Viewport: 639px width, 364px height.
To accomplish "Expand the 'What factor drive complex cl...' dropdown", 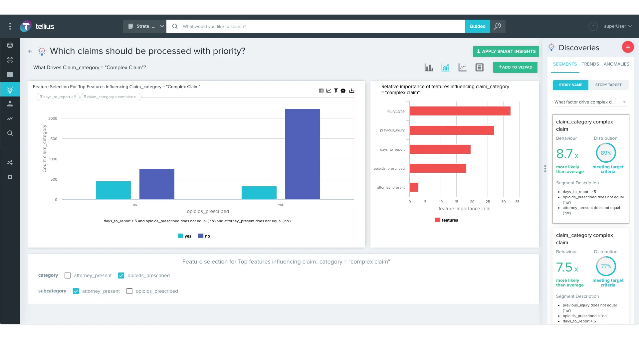I will click(590, 102).
